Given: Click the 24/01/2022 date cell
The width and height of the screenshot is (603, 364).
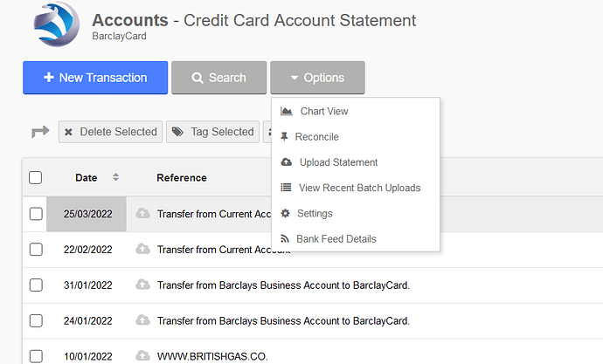Looking at the screenshot, I should click(87, 320).
